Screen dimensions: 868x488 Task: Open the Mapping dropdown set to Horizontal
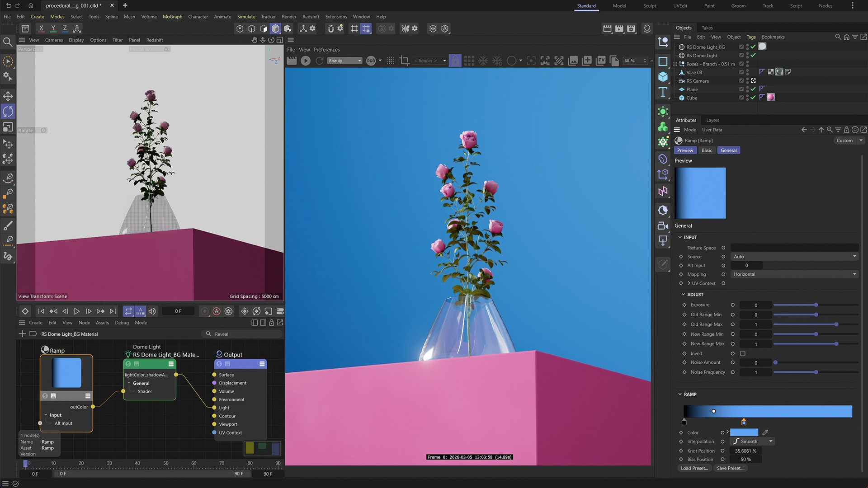click(794, 274)
